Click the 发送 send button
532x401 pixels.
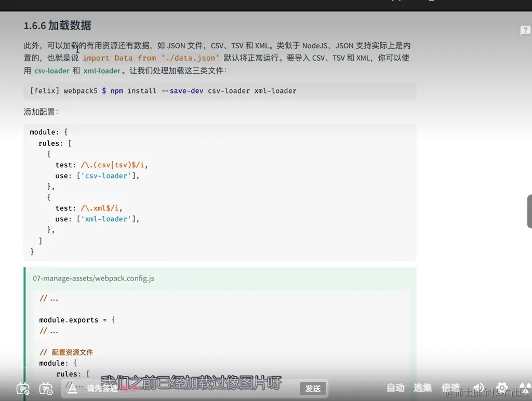pos(313,388)
